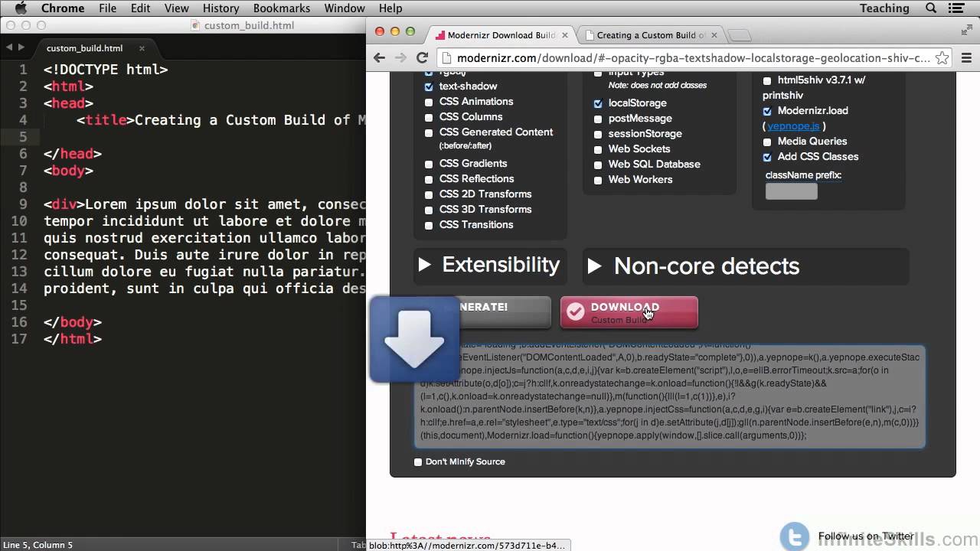
Task: Click the Twitter bird icon
Action: [x=795, y=536]
